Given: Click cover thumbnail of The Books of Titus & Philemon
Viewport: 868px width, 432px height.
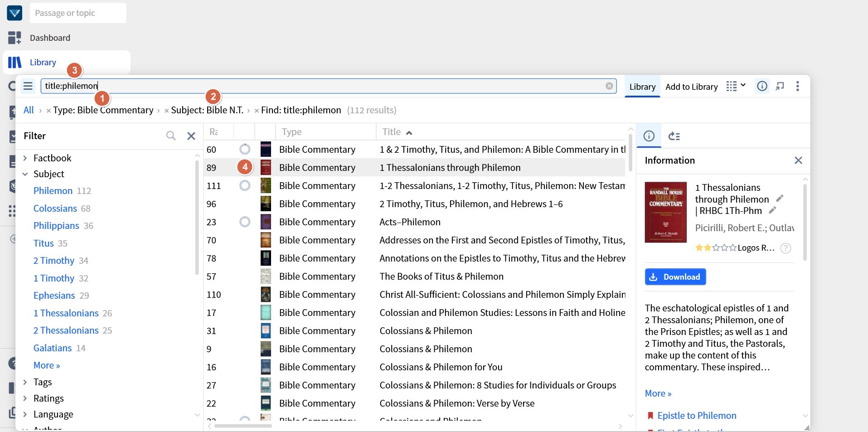Looking at the screenshot, I should 266,276.
